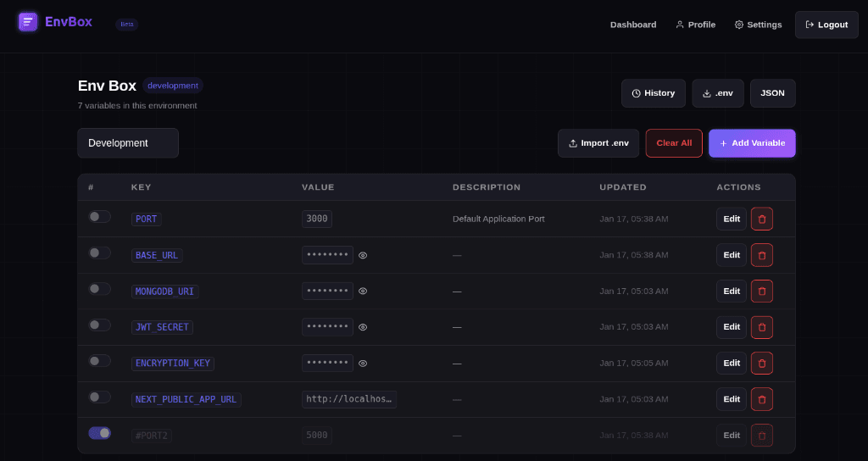
Task: Click the ENCRYPTION_KEY key label
Action: click(173, 364)
